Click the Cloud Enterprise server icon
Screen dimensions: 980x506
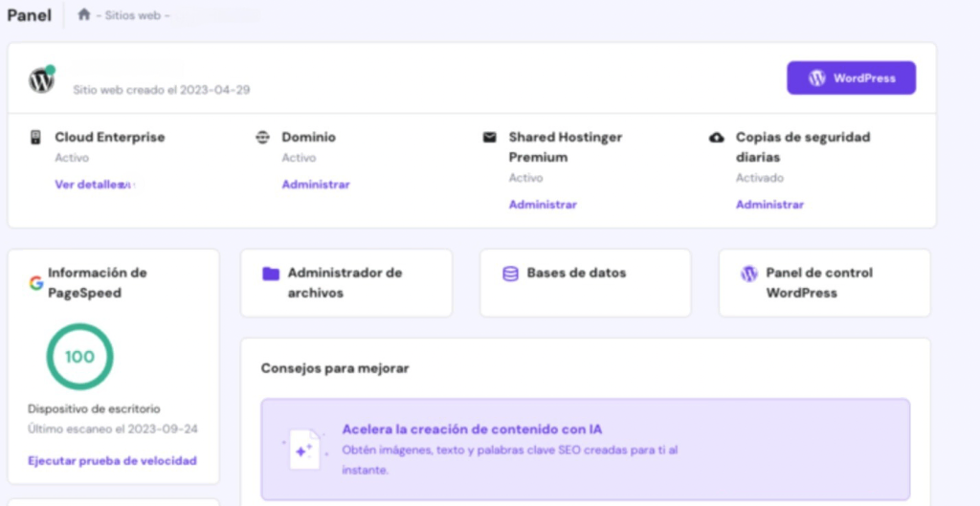(36, 138)
